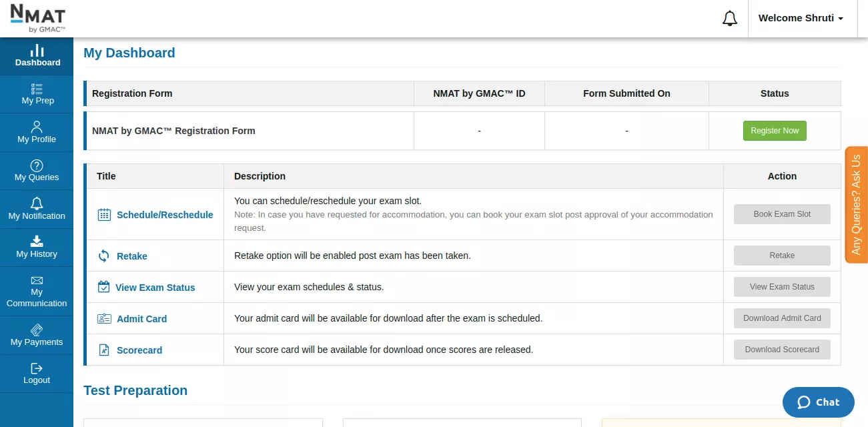Click the Schedule/Reschedule title link
Screen dimensions: 868x427
point(165,215)
